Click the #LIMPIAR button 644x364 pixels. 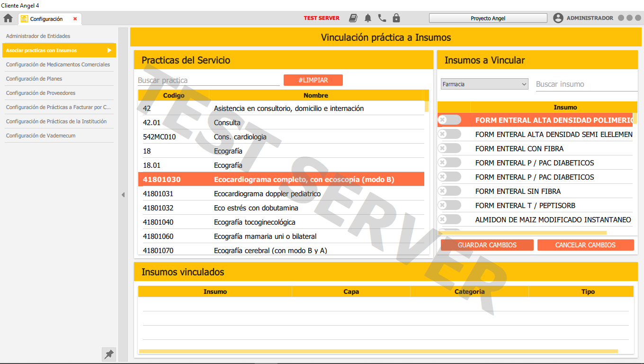[313, 80]
